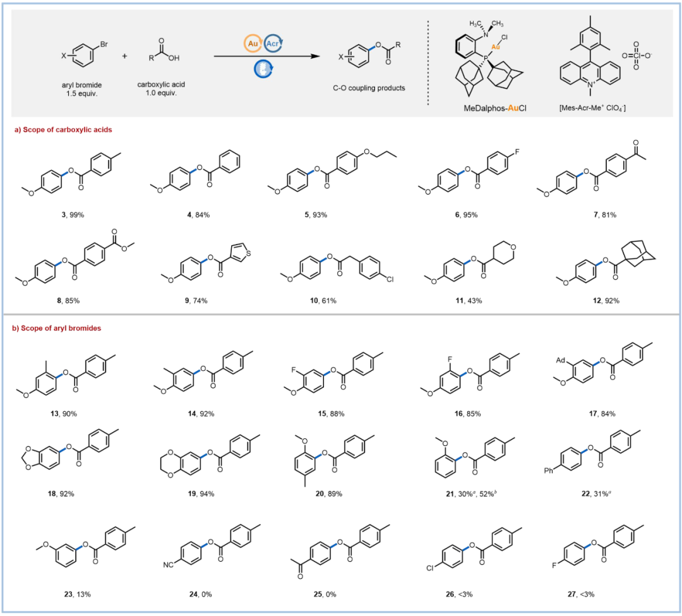Click the carboxylic acid reactant structure
The height and width of the screenshot is (616, 682).
click(x=164, y=51)
